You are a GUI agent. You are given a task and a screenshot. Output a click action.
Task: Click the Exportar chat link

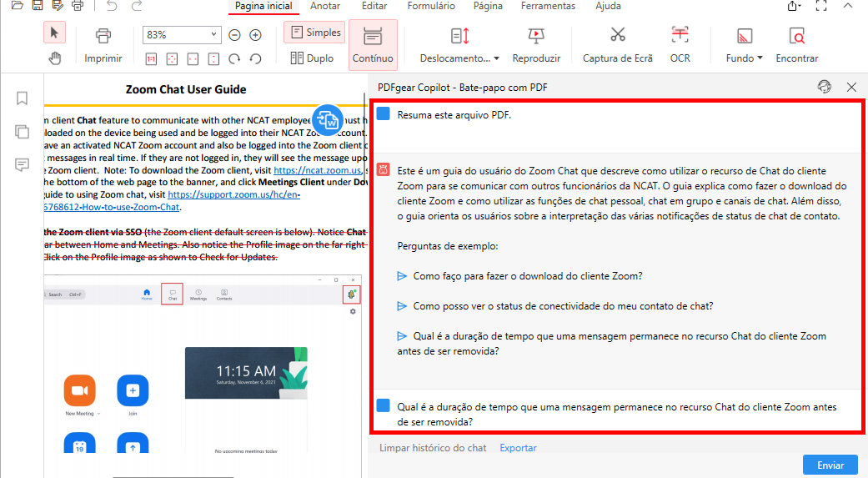coord(518,447)
